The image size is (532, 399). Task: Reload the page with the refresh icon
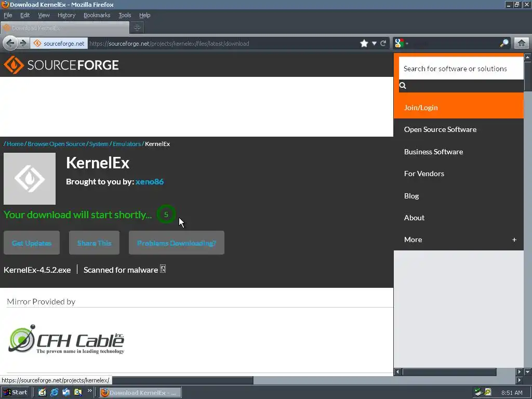383,44
